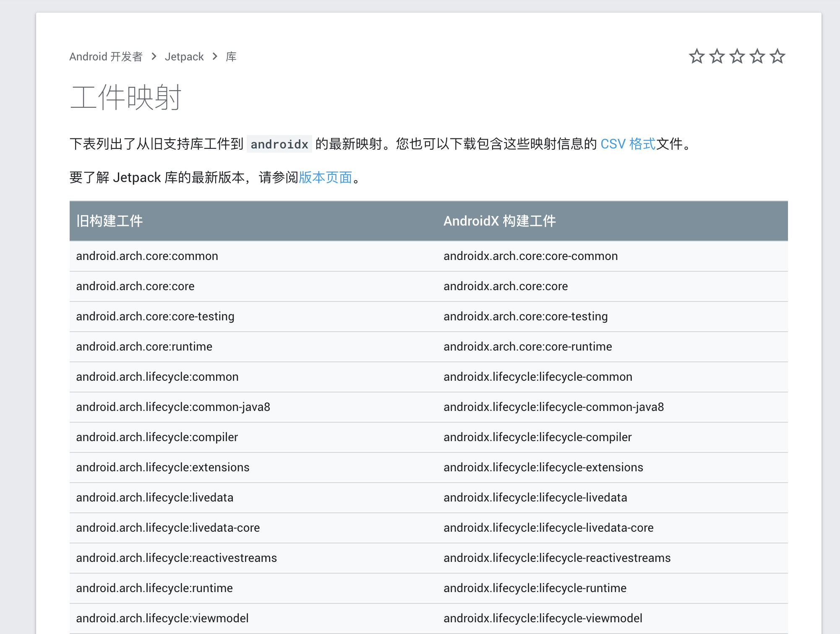Go to Jetpack breadcrumb
This screenshot has width=840, height=634.
(184, 57)
